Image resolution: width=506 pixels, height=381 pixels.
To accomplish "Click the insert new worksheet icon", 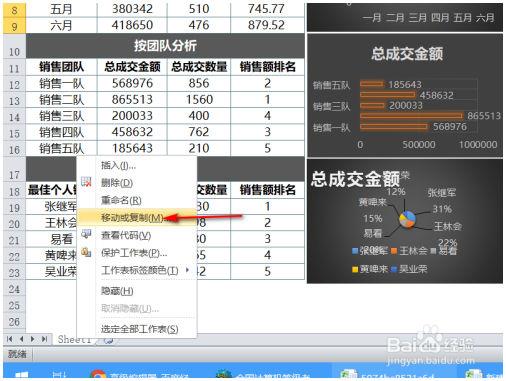I will [108, 340].
